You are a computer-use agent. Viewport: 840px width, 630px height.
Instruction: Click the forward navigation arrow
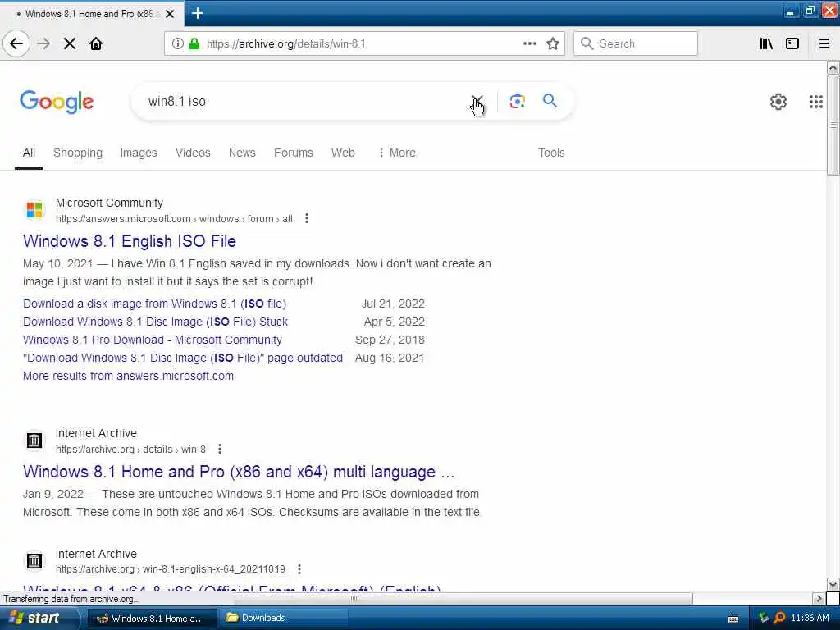click(44, 43)
